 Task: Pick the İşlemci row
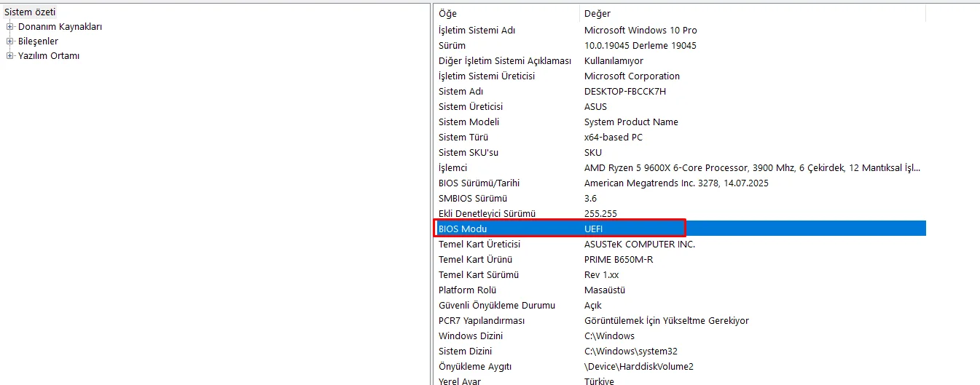452,168
